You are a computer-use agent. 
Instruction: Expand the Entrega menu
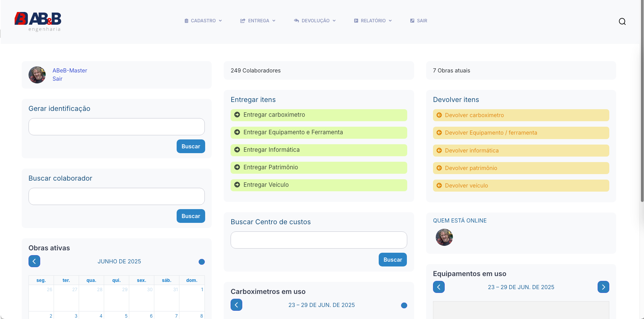tap(258, 21)
